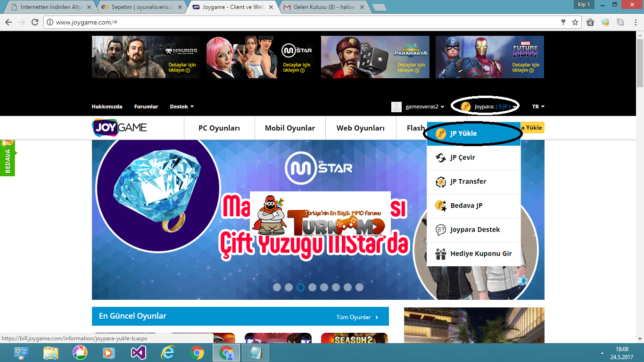Click the JP Çevir convert arrows icon
Viewport: 644px width, 362px height.
[441, 157]
